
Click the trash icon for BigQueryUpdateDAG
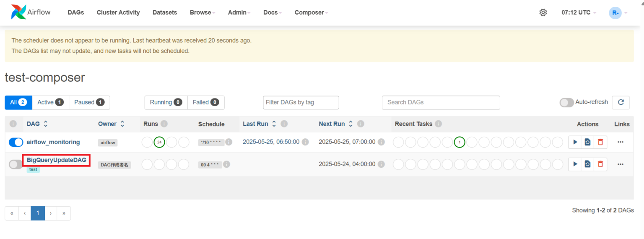point(600,164)
